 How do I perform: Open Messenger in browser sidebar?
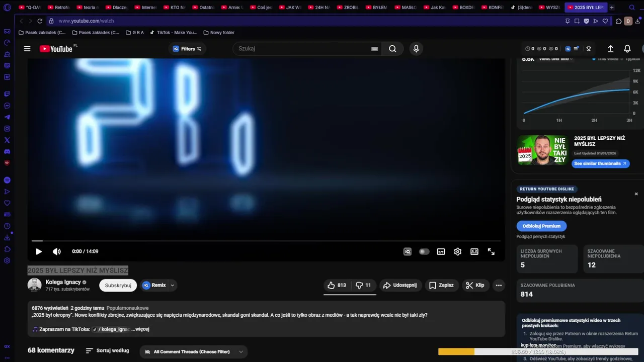(7, 106)
